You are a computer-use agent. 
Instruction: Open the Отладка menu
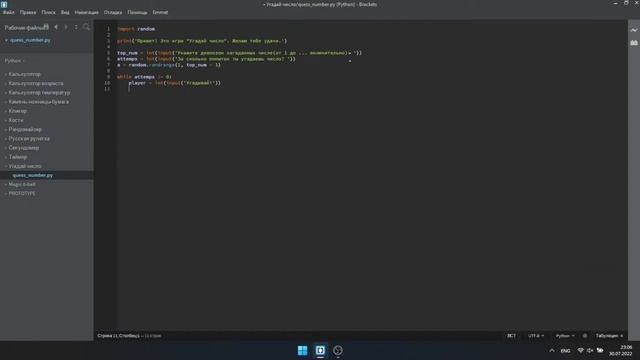point(113,12)
